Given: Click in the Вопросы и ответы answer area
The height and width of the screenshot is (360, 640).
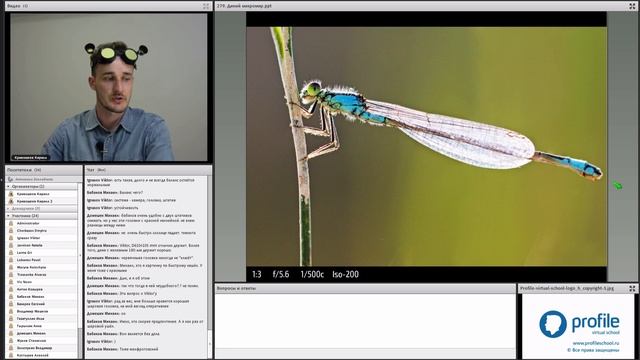Looking at the screenshot, I should point(365,320).
